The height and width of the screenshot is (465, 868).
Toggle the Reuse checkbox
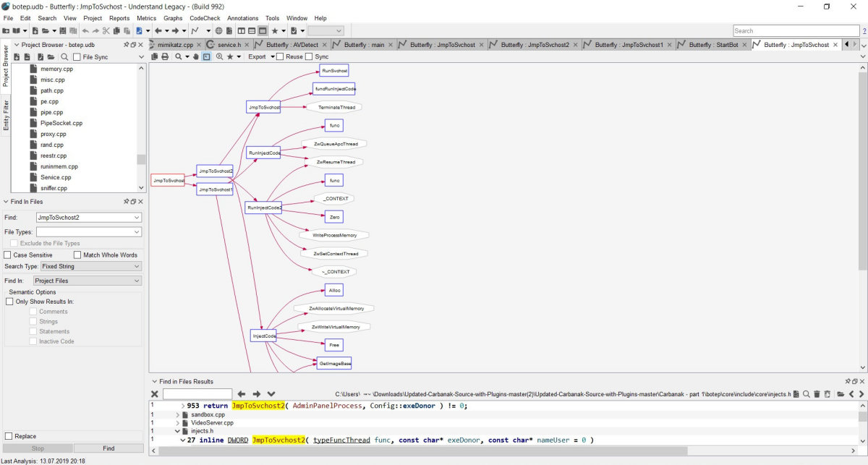click(x=280, y=56)
